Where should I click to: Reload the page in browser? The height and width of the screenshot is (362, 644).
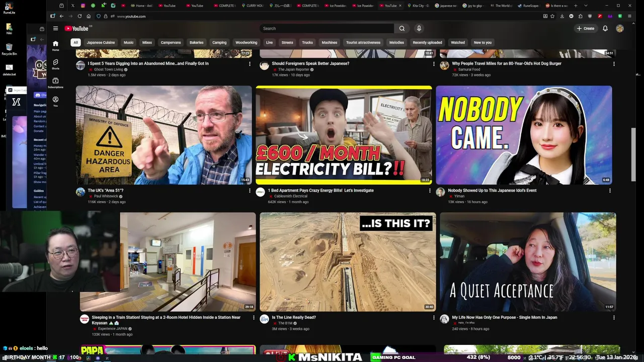coord(79,16)
